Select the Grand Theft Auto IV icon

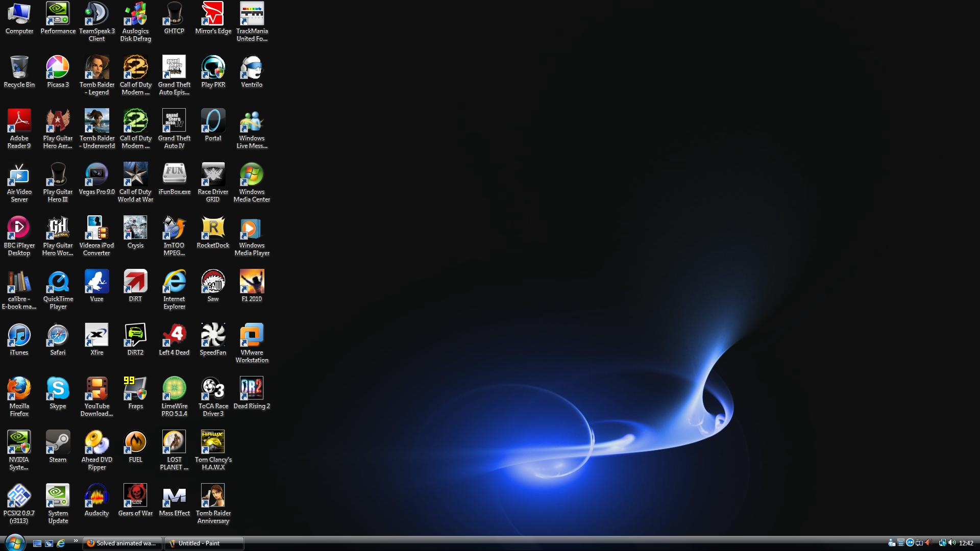174,121
